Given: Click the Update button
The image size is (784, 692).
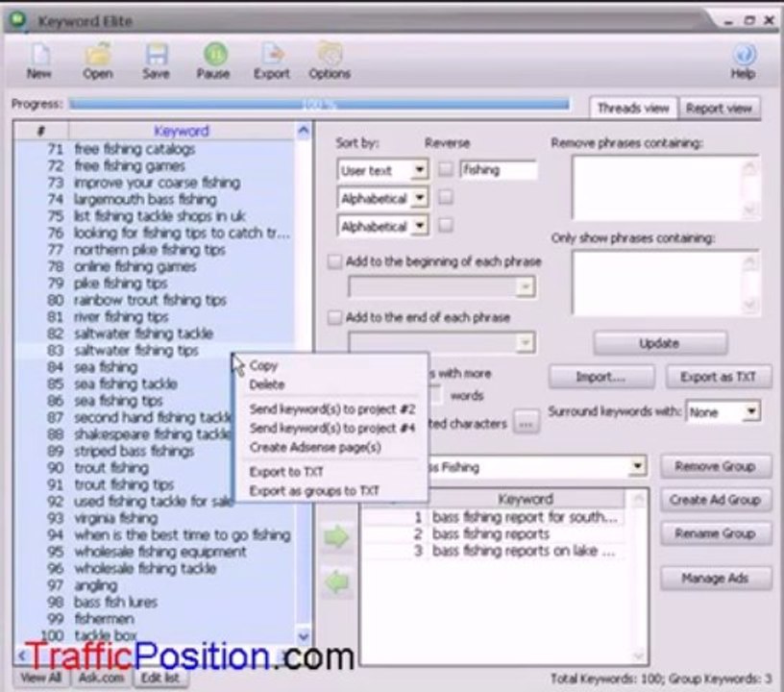Looking at the screenshot, I should tap(659, 343).
